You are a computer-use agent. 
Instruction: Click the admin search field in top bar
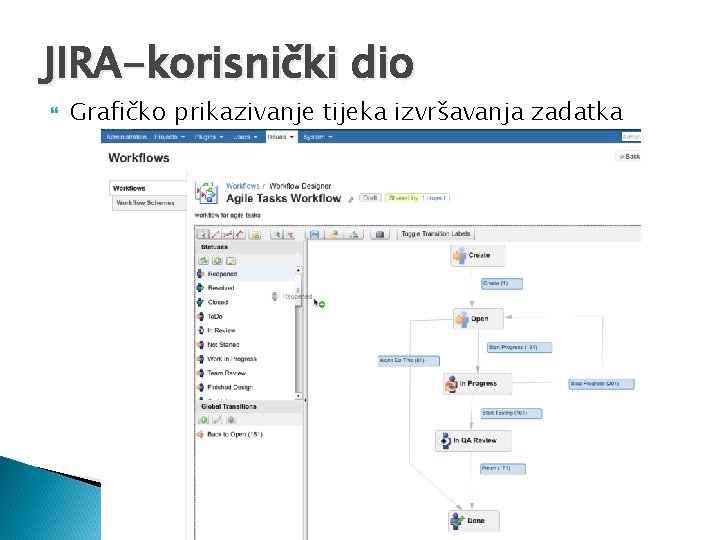tap(631, 137)
